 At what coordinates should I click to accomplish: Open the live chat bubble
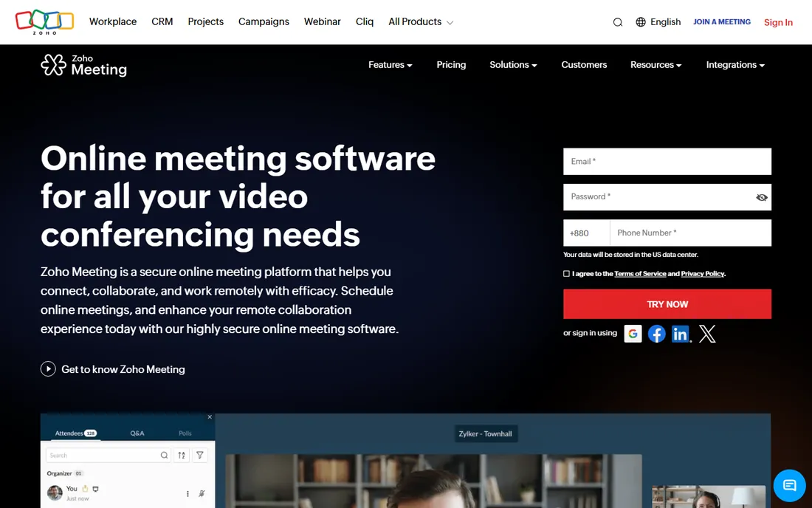click(789, 485)
